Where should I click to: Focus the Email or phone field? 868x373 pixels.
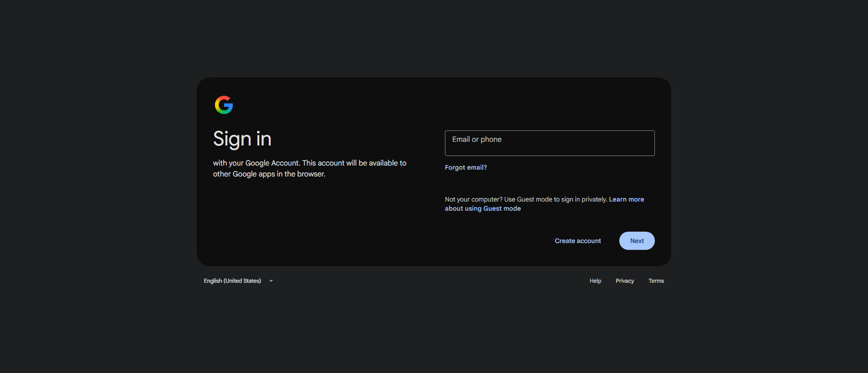click(x=549, y=143)
